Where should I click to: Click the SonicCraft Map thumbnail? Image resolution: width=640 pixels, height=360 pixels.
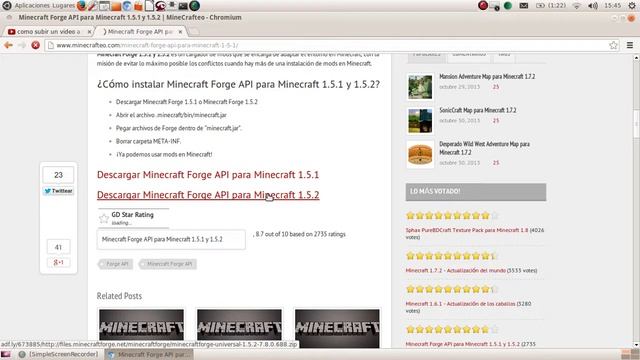[420, 121]
